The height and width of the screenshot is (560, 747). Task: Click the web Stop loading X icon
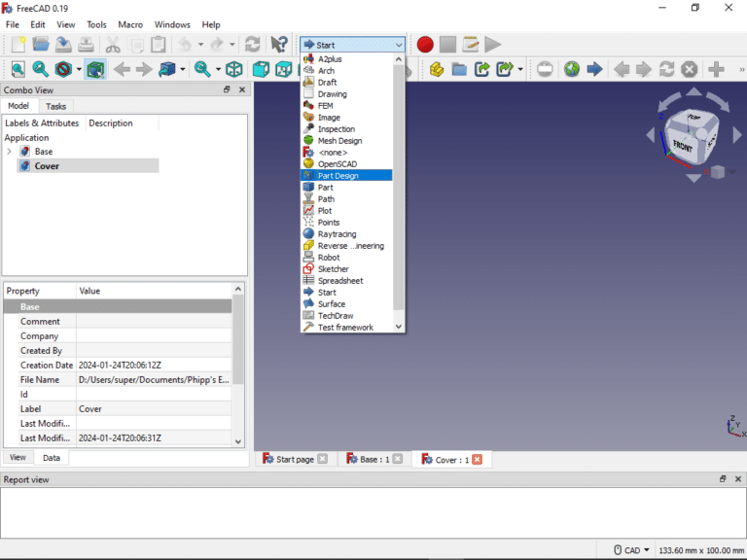click(689, 69)
